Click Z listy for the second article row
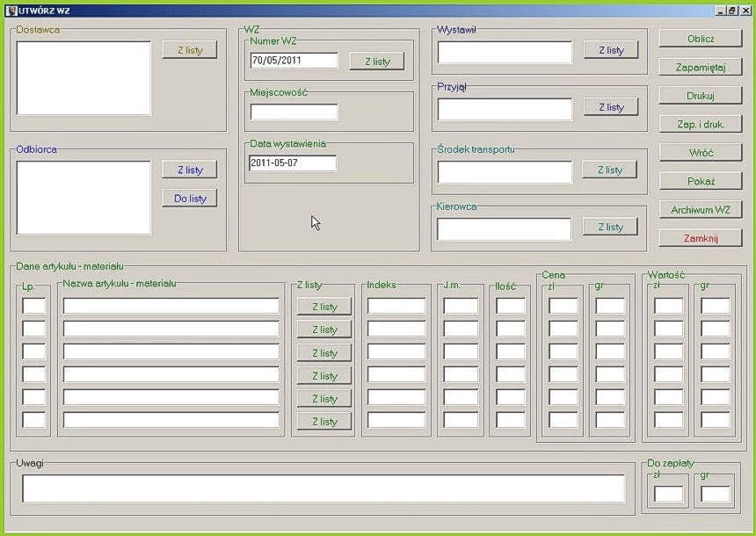Viewport: 756px width, 536px height. pyautogui.click(x=324, y=330)
